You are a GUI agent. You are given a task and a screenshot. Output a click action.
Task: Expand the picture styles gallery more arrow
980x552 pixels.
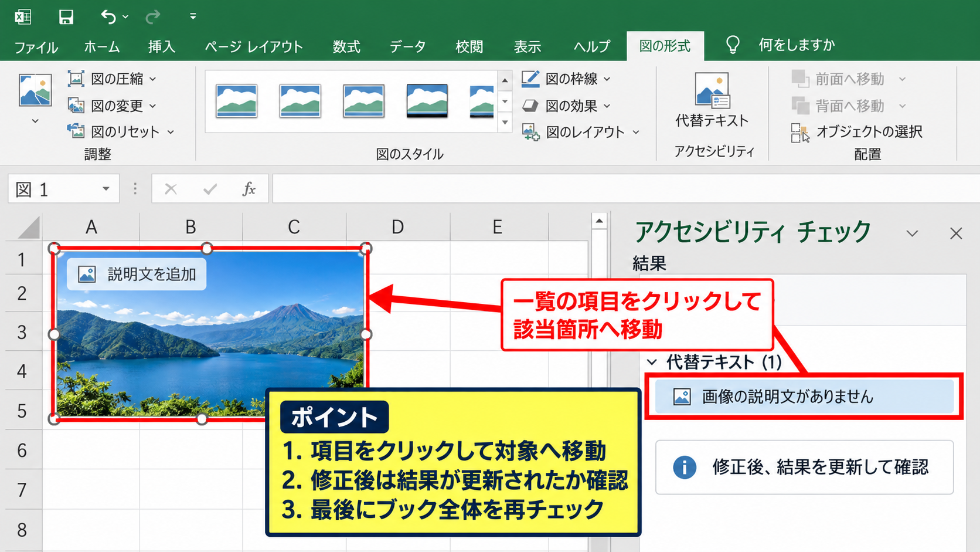click(x=505, y=123)
